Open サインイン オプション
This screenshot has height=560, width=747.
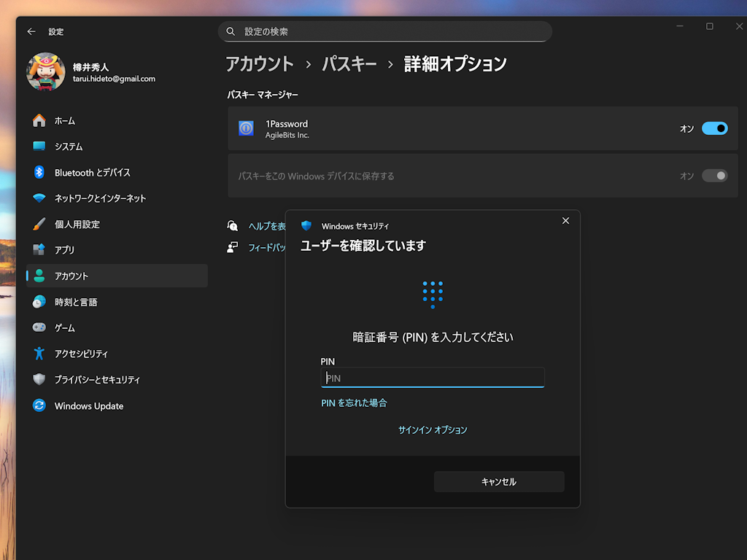tap(433, 430)
